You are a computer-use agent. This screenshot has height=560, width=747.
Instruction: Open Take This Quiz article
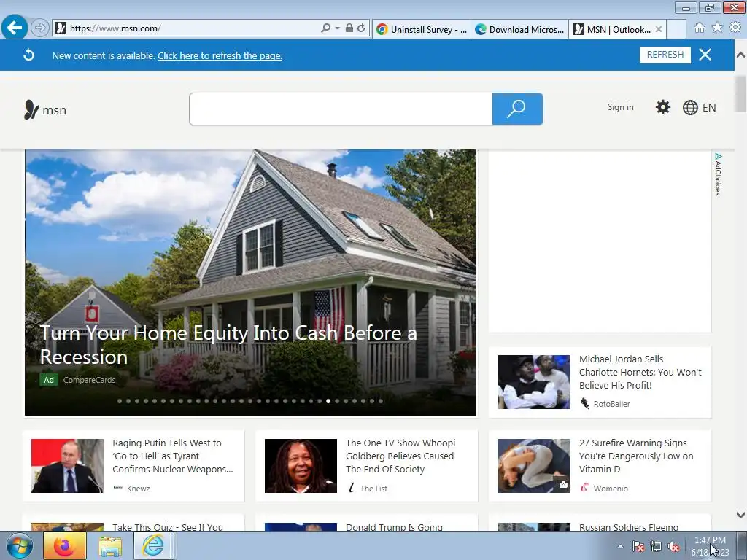click(168, 526)
